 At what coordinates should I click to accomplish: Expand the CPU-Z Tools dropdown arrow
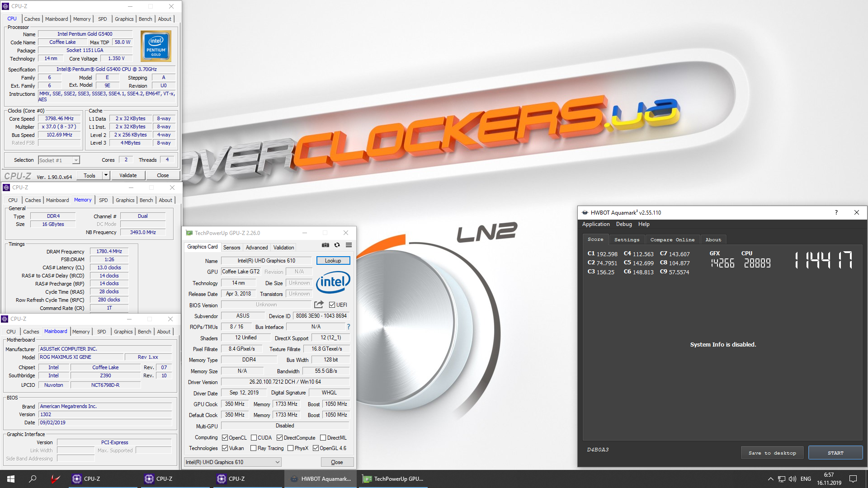106,175
